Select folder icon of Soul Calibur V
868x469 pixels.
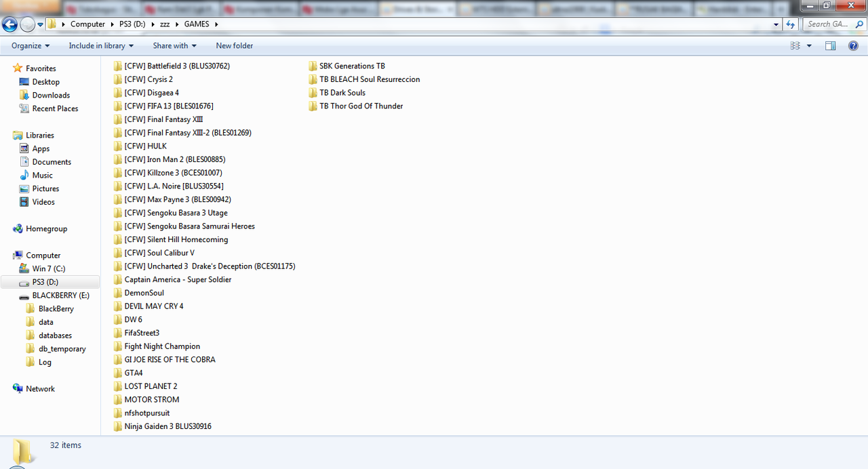pos(118,253)
